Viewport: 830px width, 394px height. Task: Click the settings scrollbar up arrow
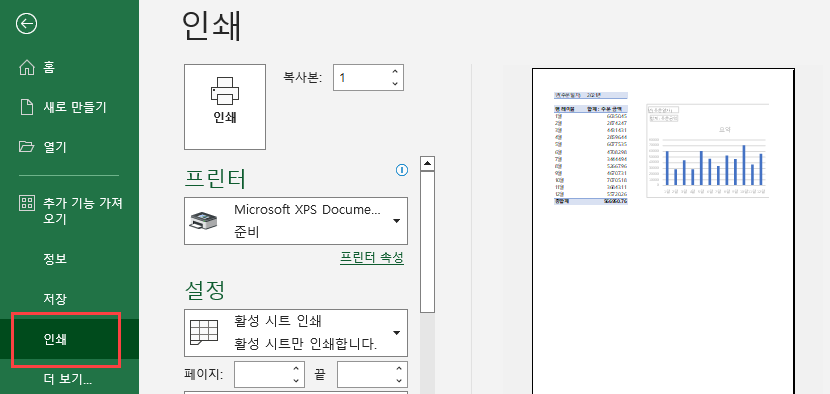[x=427, y=164]
